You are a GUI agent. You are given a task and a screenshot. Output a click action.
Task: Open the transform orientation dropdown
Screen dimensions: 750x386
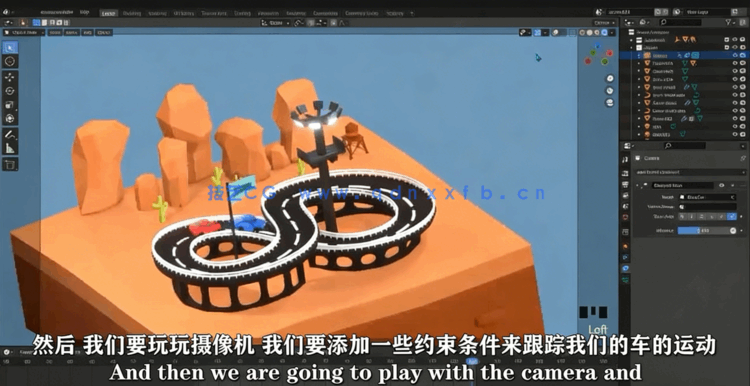click(276, 22)
